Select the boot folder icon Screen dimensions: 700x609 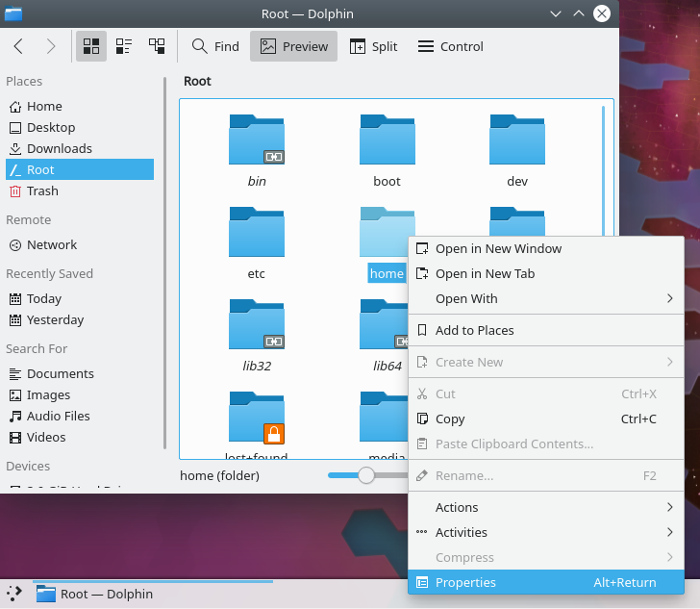(x=387, y=140)
